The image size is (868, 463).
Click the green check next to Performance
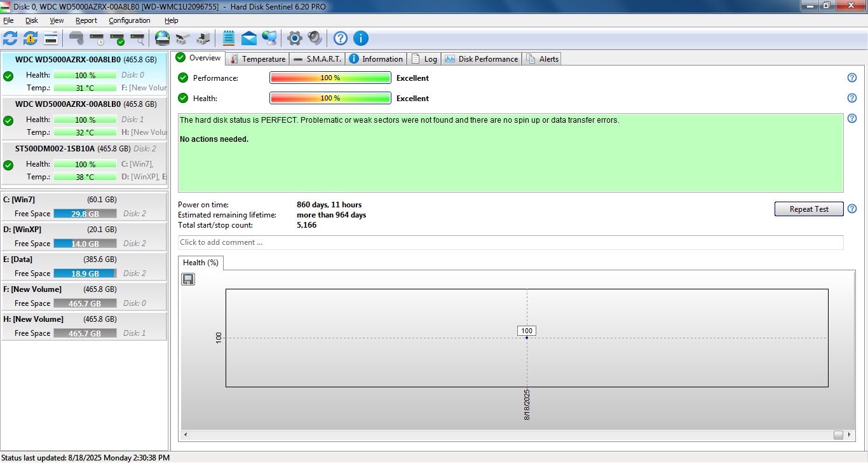pyautogui.click(x=183, y=78)
